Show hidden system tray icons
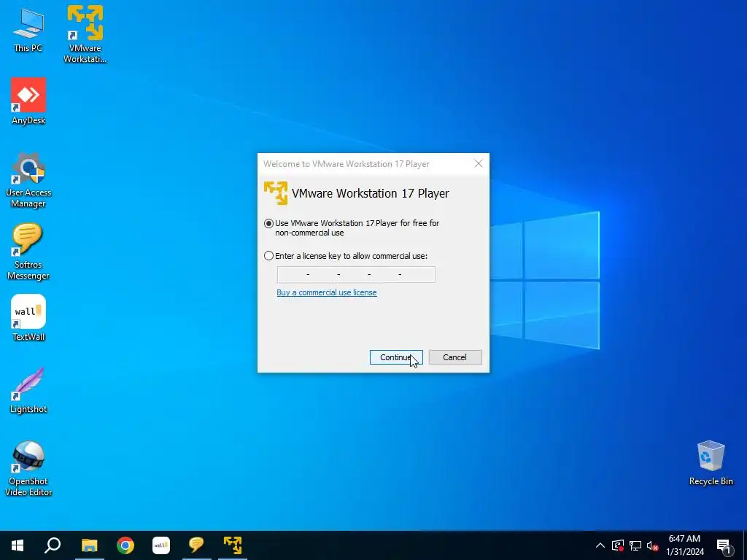747x560 pixels. pyautogui.click(x=600, y=545)
